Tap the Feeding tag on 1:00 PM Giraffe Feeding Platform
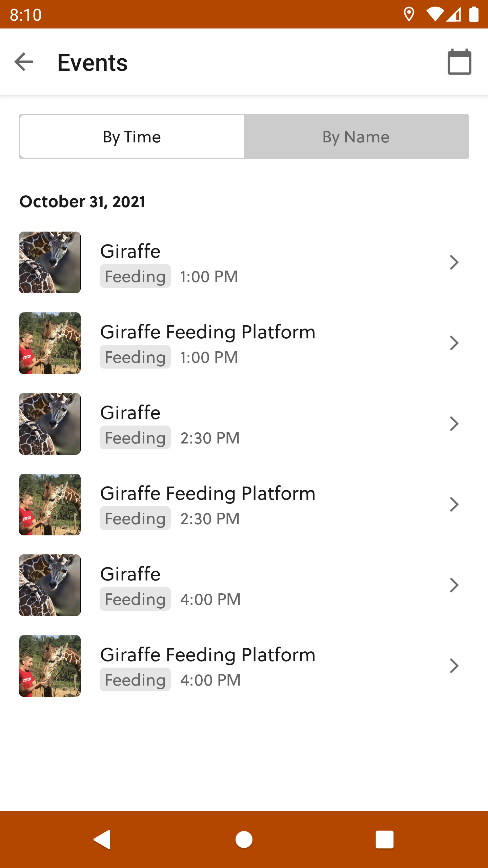 pyautogui.click(x=135, y=357)
